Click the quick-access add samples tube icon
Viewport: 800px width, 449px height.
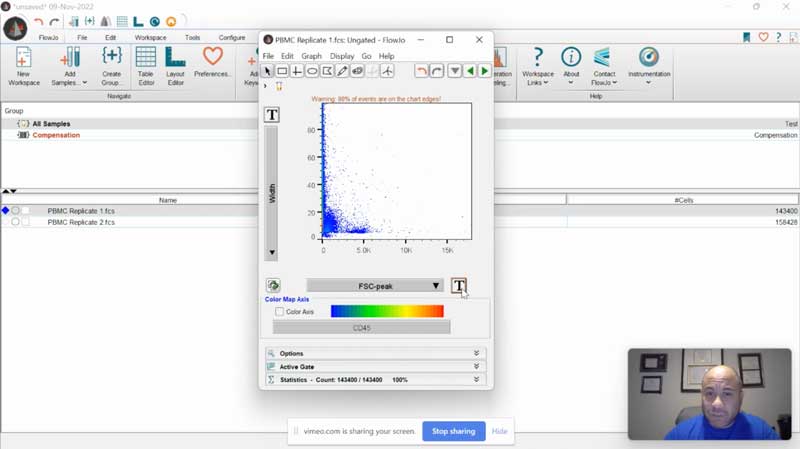point(74,21)
